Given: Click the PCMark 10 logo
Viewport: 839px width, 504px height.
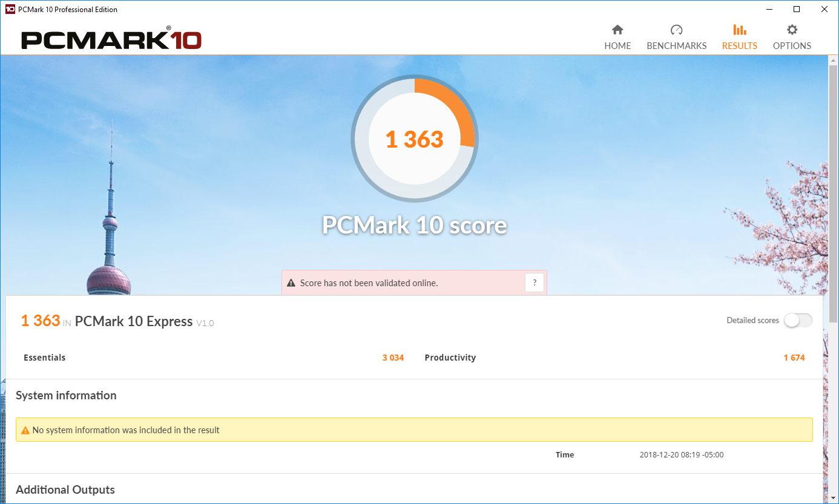Looking at the screenshot, I should 111,39.
